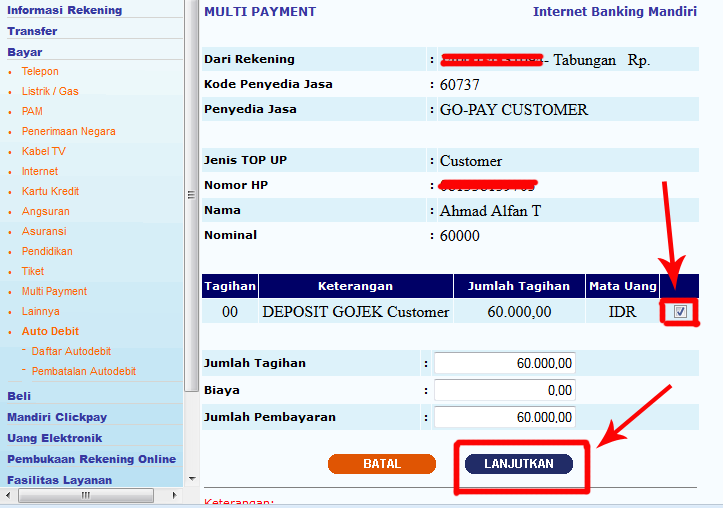Collapse the Bayar menu section
The height and width of the screenshot is (508, 723).
click(25, 52)
